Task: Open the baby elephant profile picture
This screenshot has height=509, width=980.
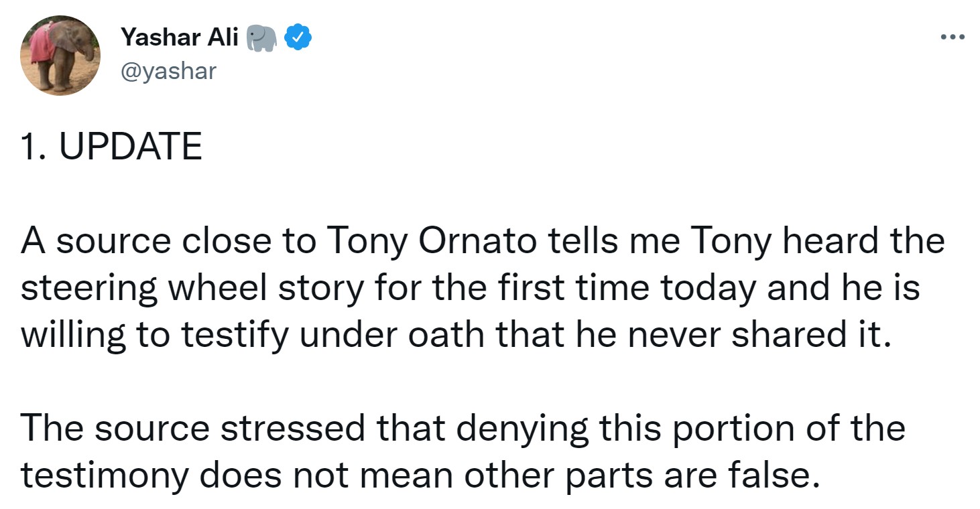Action: coord(60,56)
